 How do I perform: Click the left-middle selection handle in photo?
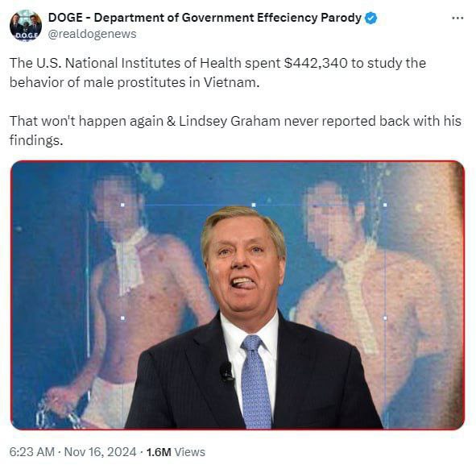click(122, 318)
